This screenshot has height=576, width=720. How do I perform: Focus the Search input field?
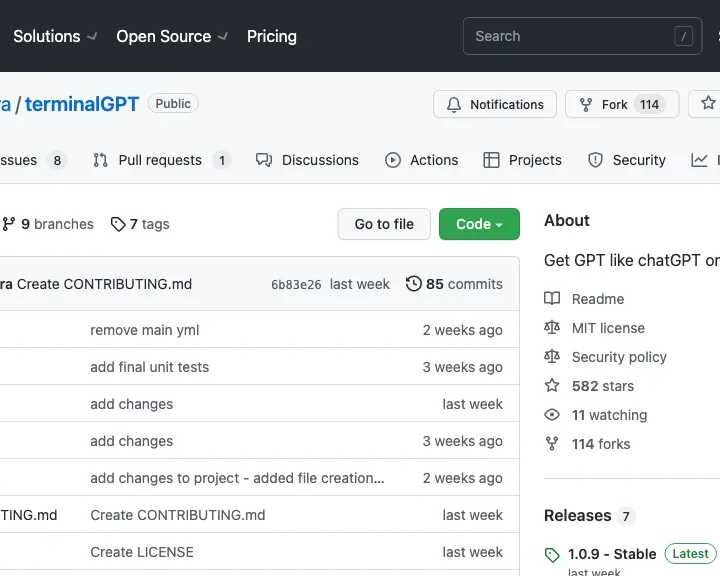point(570,36)
